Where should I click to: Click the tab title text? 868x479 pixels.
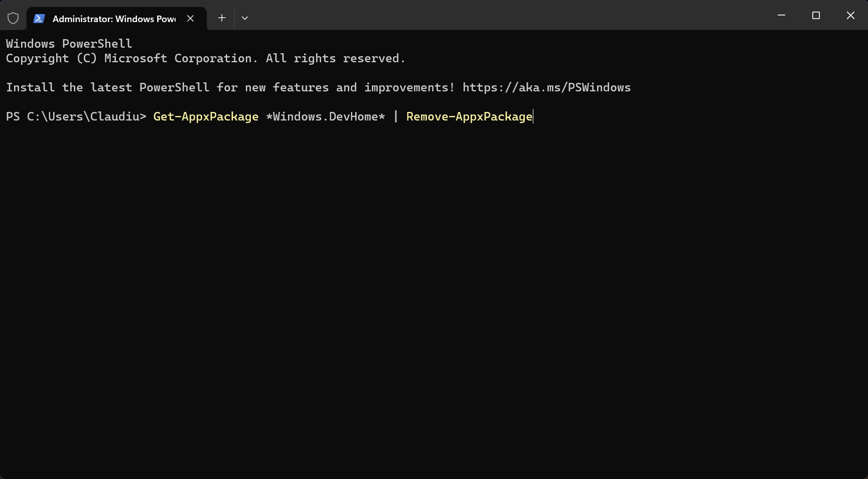pos(113,19)
